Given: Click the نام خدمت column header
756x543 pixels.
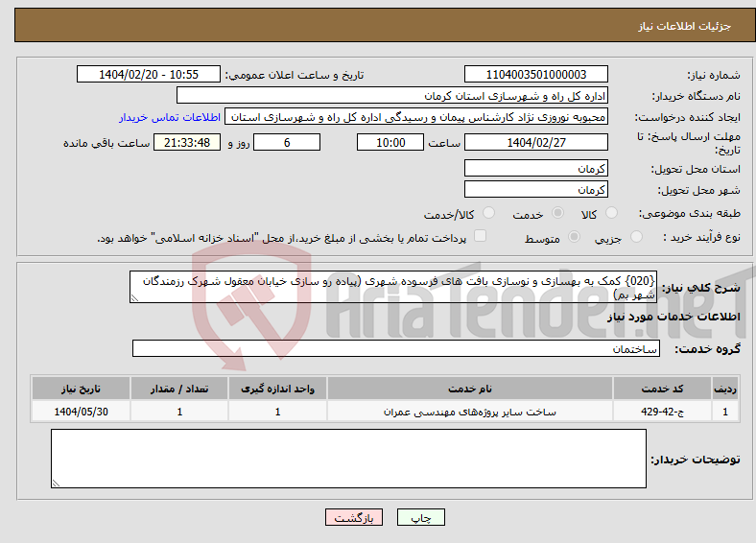Looking at the screenshot, I should (470, 389).
